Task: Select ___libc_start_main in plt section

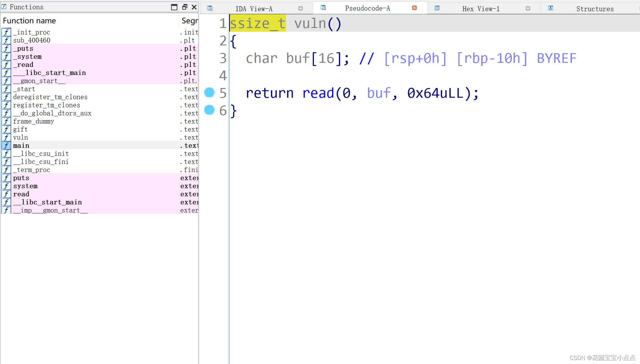Action: (x=100, y=73)
